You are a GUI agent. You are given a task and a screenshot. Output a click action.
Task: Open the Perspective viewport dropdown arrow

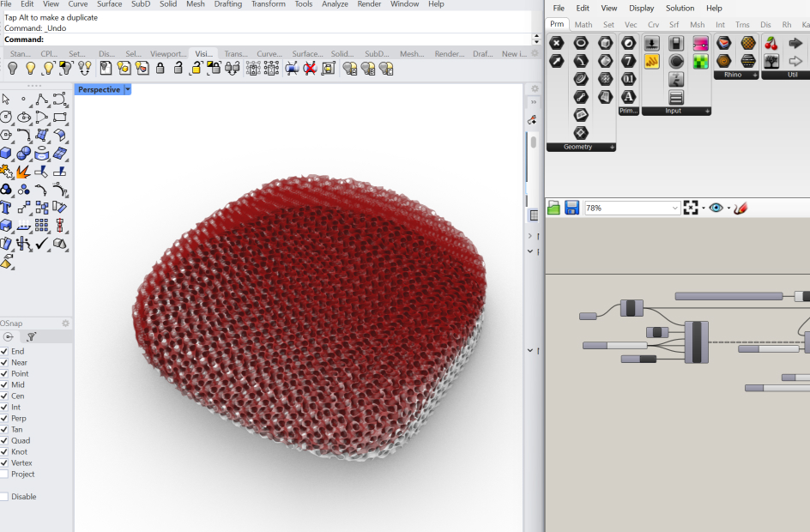click(128, 89)
